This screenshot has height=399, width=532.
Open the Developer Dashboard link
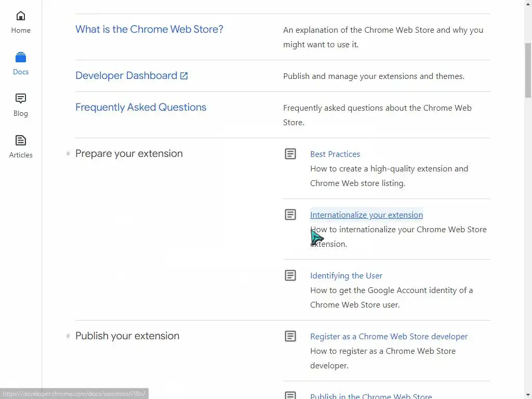coord(126,76)
